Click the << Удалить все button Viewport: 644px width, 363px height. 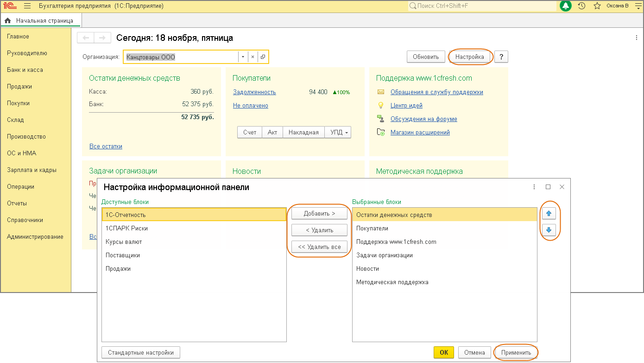[x=319, y=247]
